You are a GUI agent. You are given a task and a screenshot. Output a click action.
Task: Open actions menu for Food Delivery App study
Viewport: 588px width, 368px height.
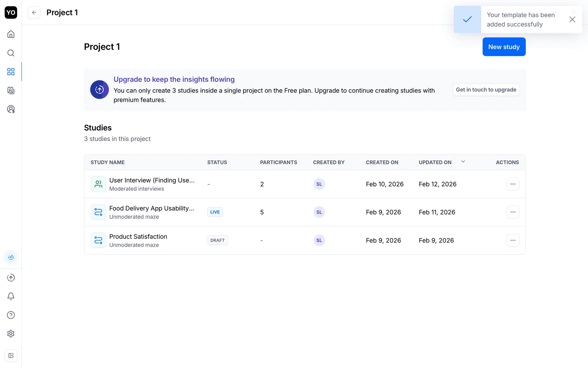click(x=513, y=212)
